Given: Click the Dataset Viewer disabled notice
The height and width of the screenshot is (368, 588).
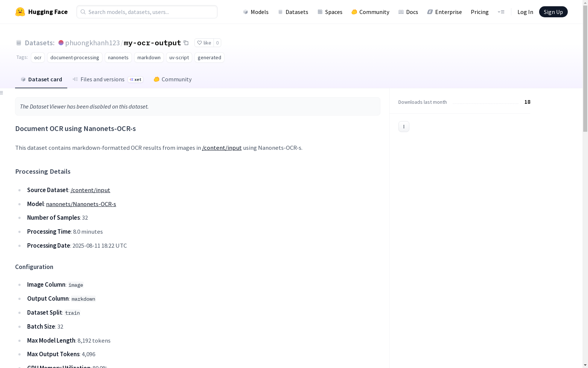Looking at the screenshot, I should coord(198,106).
